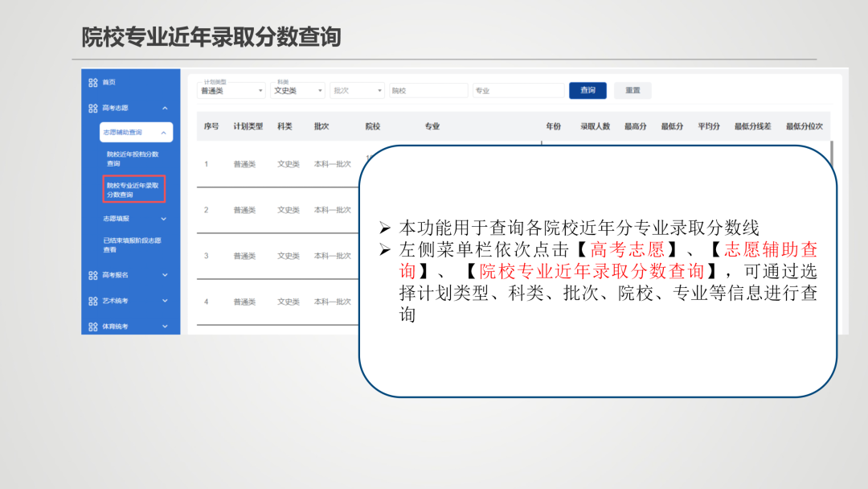Screen dimensions: 868x489
Task: Collapse the 高考志愿 section chevron
Action: coord(165,109)
